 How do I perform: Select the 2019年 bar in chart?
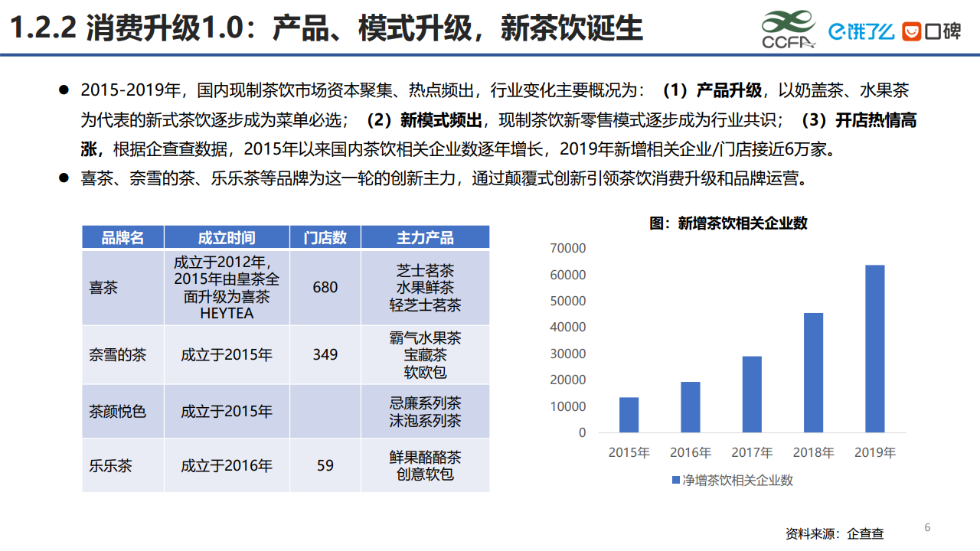tap(874, 348)
